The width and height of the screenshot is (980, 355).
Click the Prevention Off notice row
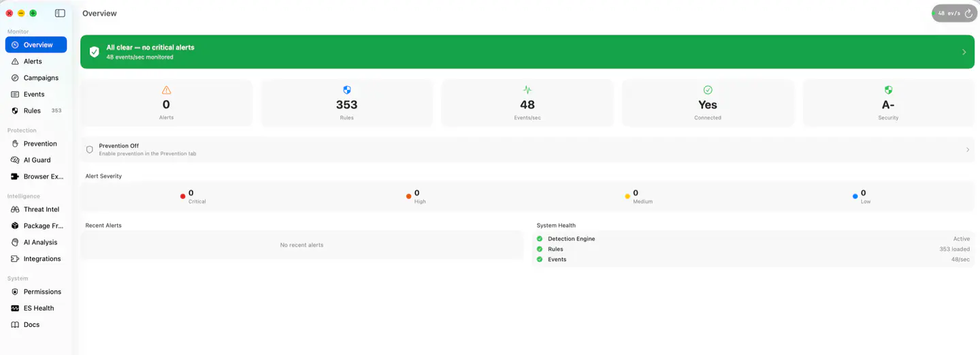527,149
